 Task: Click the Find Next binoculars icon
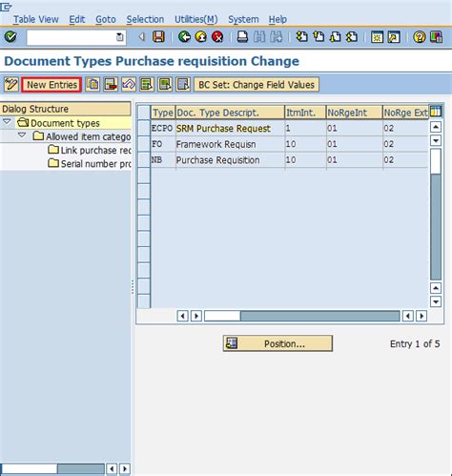pos(276,37)
